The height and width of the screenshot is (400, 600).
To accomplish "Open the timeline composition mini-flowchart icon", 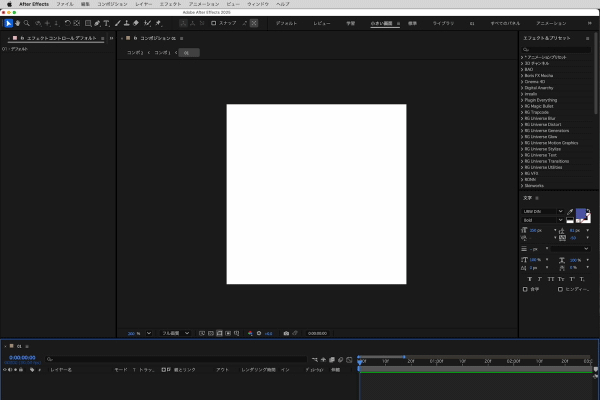I will pos(315,360).
